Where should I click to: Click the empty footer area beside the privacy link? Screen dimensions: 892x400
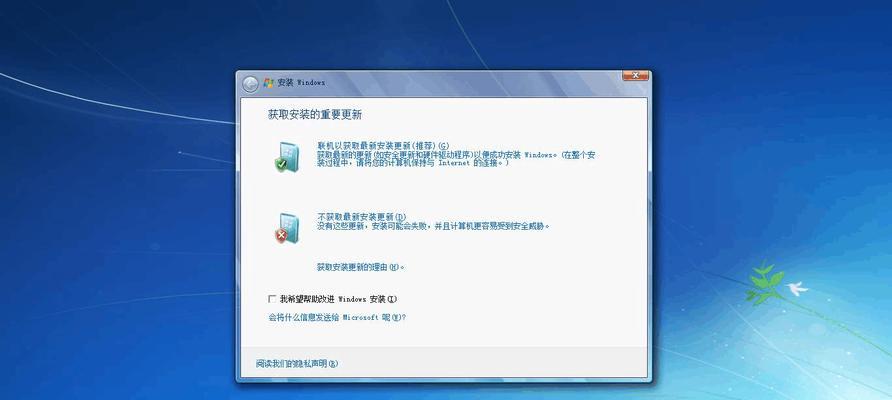click(x=500, y=363)
